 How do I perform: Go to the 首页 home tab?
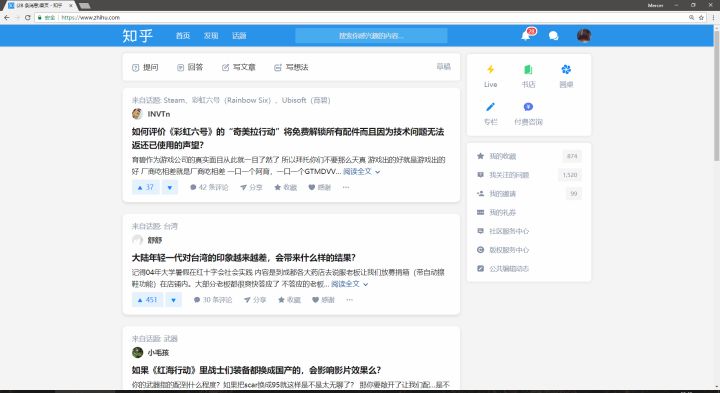tap(183, 36)
